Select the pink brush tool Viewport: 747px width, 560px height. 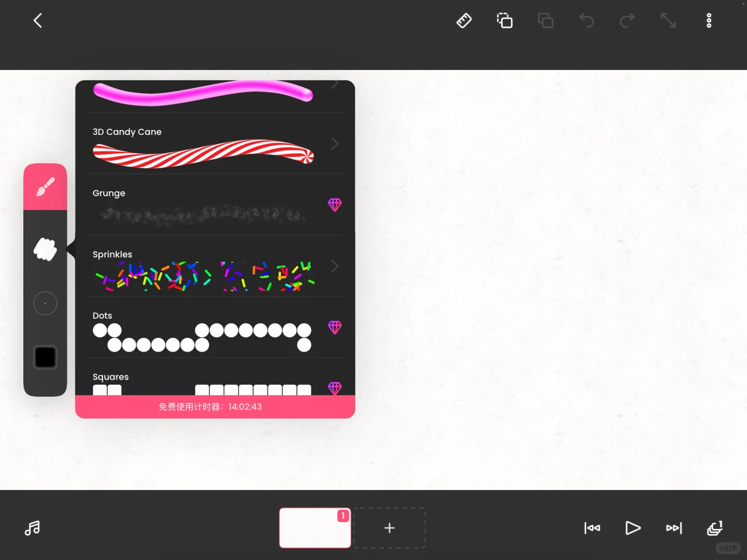point(45,187)
